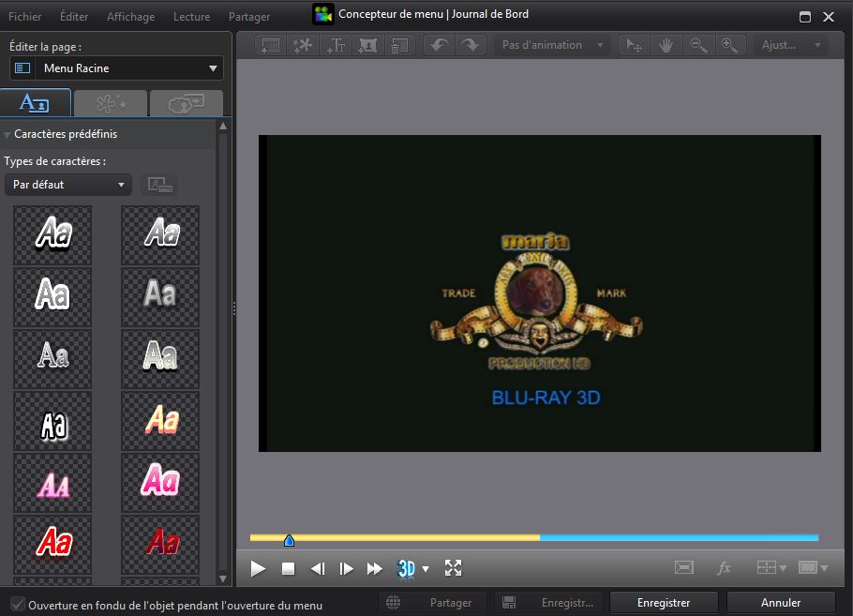Click the fast forward button

point(374,569)
